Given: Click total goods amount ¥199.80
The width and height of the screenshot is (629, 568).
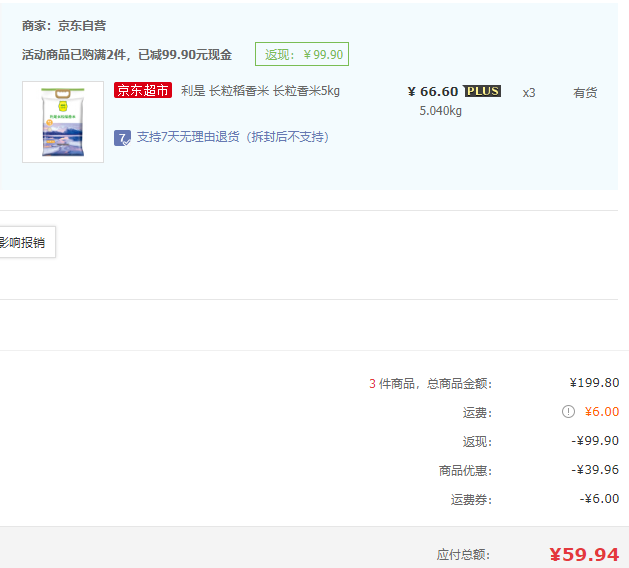Looking at the screenshot, I should (x=594, y=383).
